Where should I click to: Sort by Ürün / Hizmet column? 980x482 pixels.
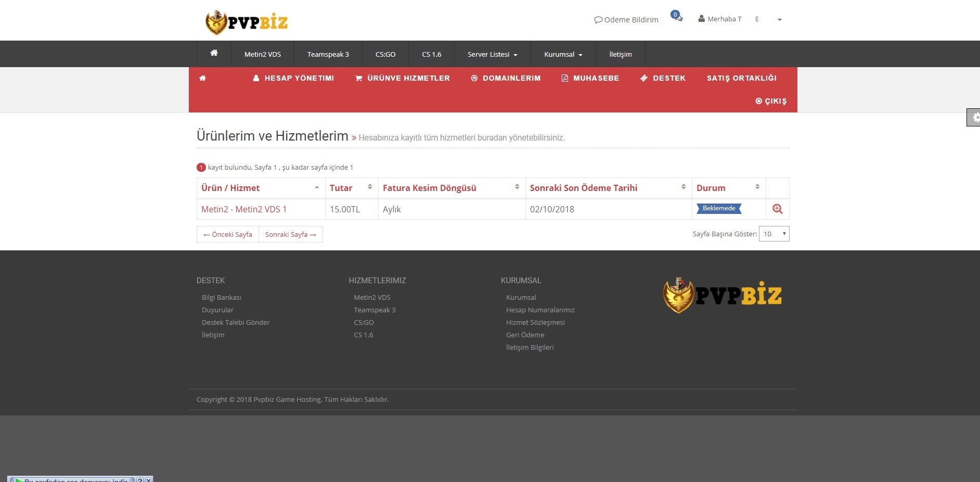pyautogui.click(x=261, y=188)
